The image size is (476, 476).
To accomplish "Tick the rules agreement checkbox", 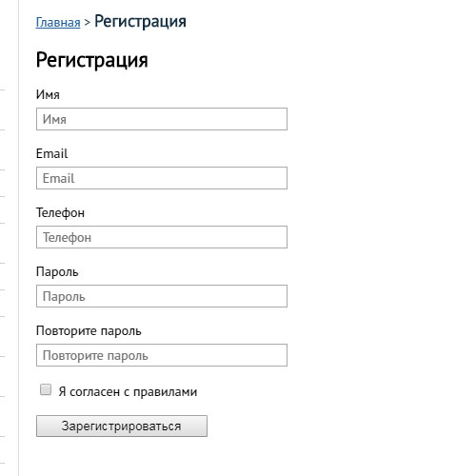I will tap(46, 389).
